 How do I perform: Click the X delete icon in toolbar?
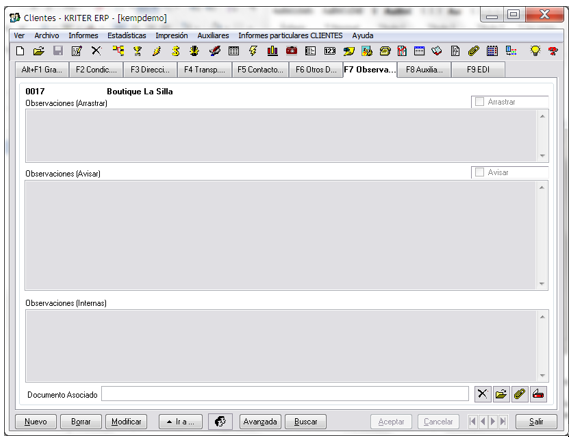click(x=96, y=51)
